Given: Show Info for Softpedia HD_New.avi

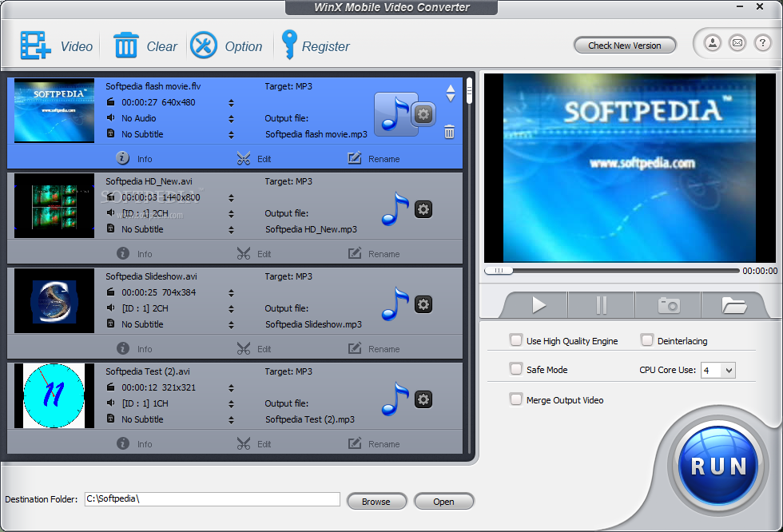Looking at the screenshot, I should click(x=134, y=253).
